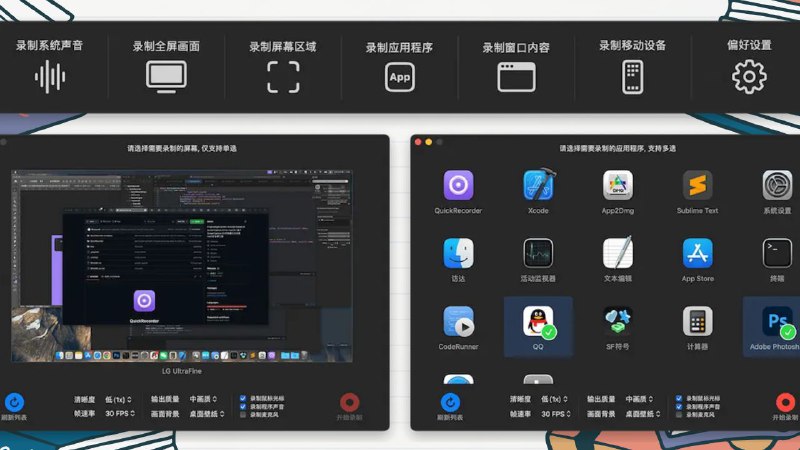The height and width of the screenshot is (450, 800).
Task: Select the 计算器 app icon
Action: coord(697,321)
